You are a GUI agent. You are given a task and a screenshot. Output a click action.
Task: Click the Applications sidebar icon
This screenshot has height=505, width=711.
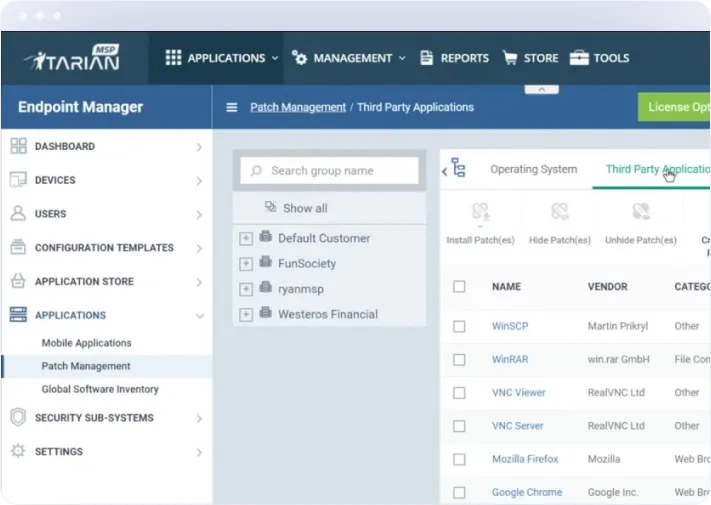(18, 315)
